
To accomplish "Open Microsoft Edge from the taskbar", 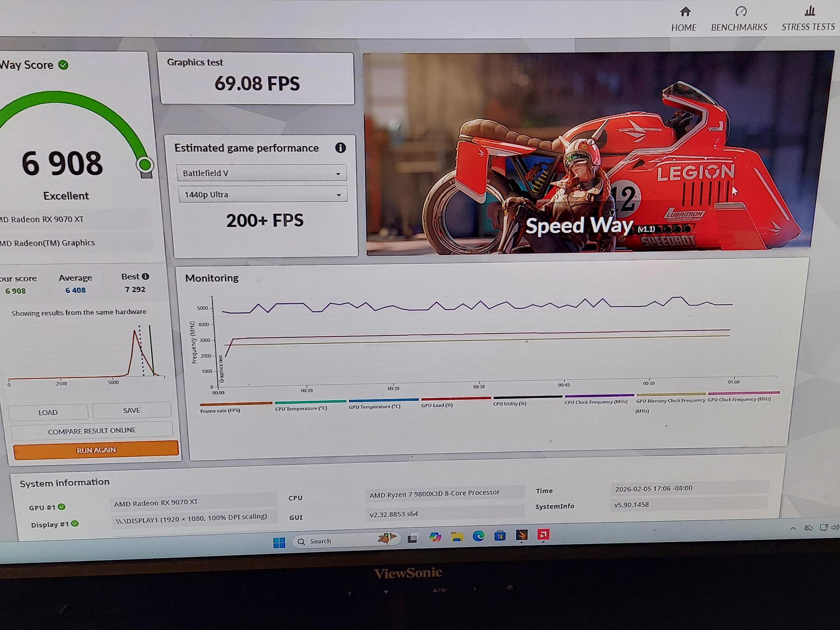I will pyautogui.click(x=478, y=536).
